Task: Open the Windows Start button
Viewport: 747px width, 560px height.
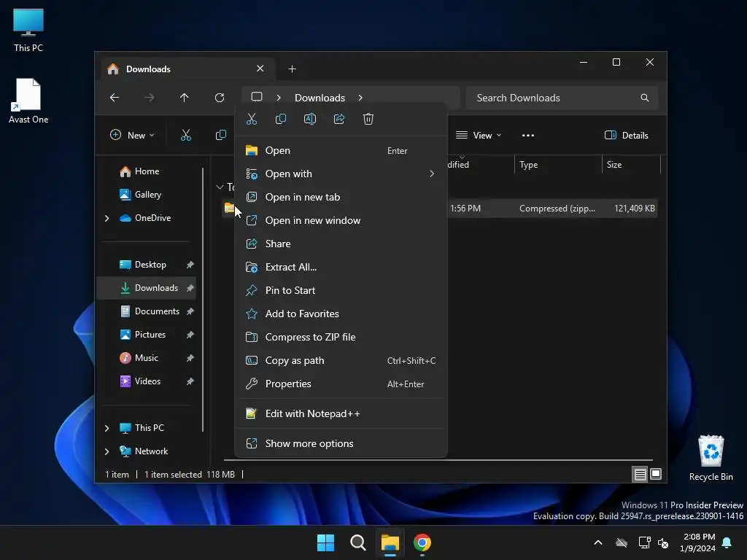Action: tap(326, 542)
